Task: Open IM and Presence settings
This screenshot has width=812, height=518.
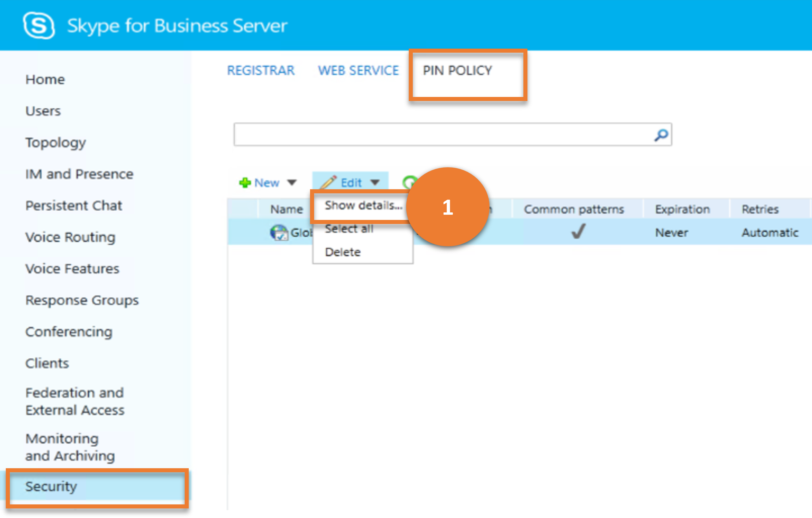Action: tap(80, 174)
